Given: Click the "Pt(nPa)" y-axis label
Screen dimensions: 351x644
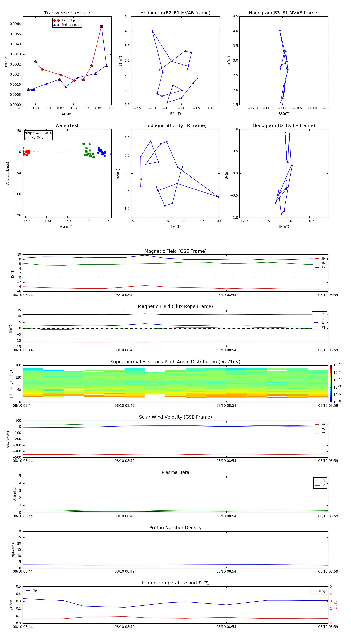Looking at the screenshot, I should click(x=6, y=61).
